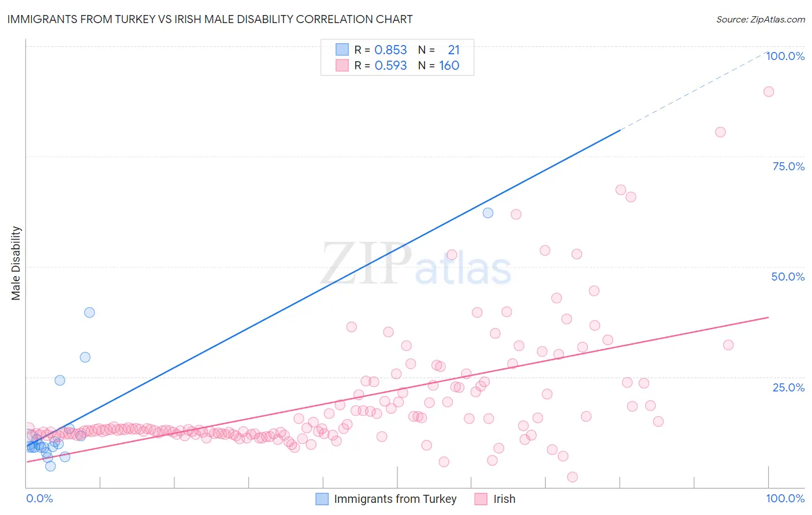This screenshot has width=812, height=515.
Task: Click the chart title text
Action: click(x=210, y=19)
